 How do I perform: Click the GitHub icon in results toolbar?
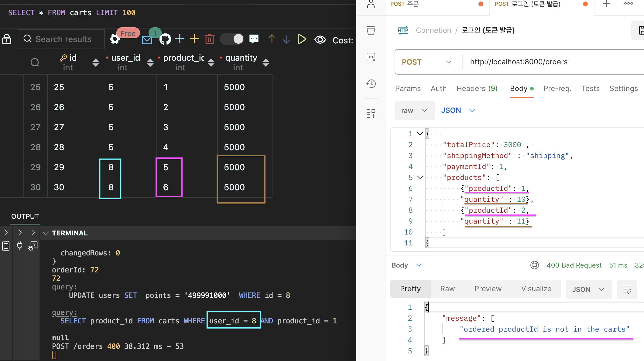point(165,39)
